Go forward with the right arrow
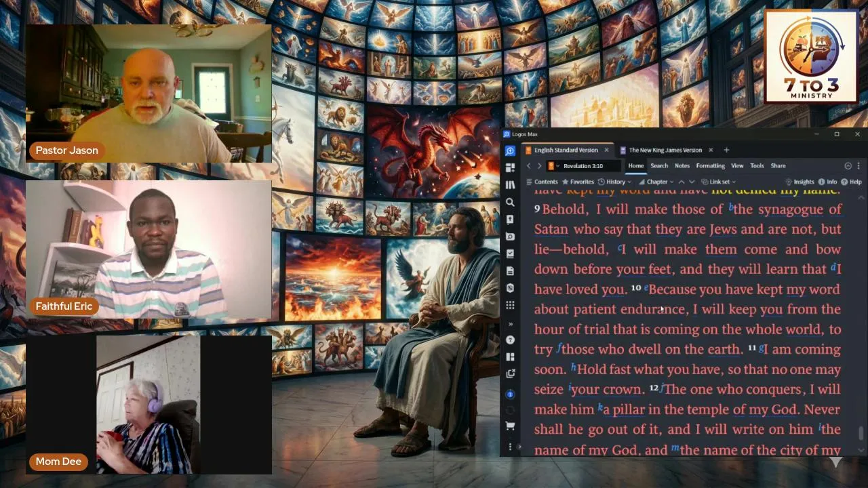 click(x=540, y=166)
